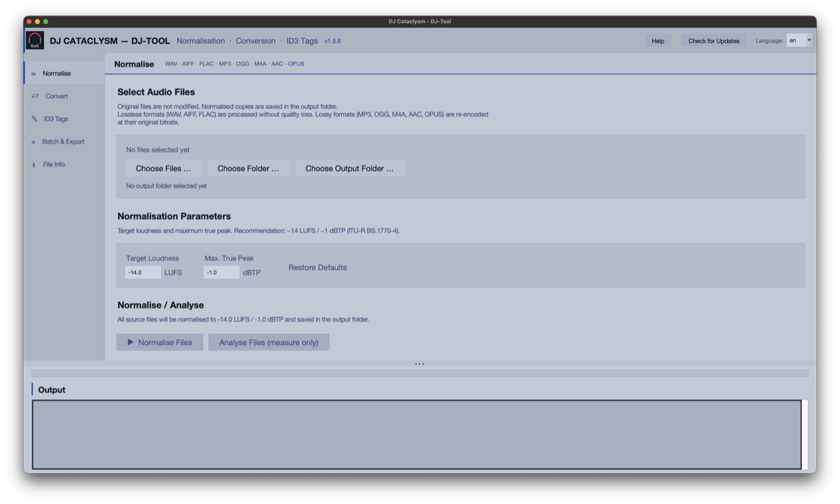Switch to the Convert section
This screenshot has height=504, width=840.
[64, 96]
